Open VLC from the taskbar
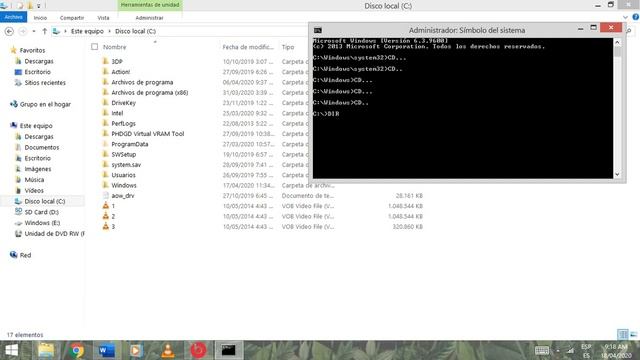The image size is (640, 360). point(167,350)
